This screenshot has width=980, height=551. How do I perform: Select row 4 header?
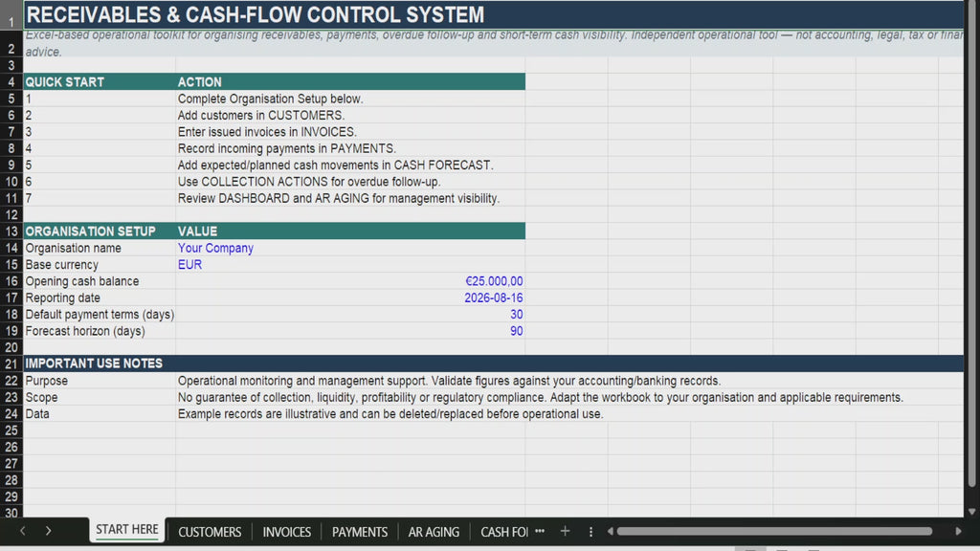11,82
